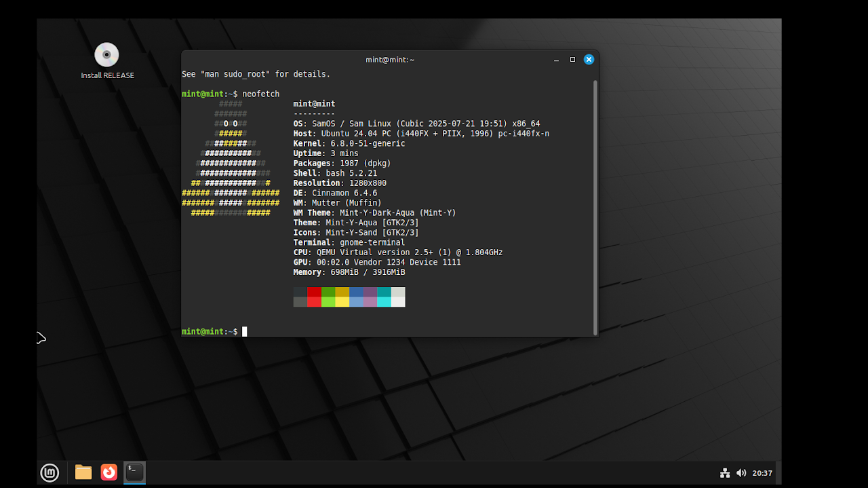Click the neofetch command text
Screen dimensions: 868x488
(260, 94)
